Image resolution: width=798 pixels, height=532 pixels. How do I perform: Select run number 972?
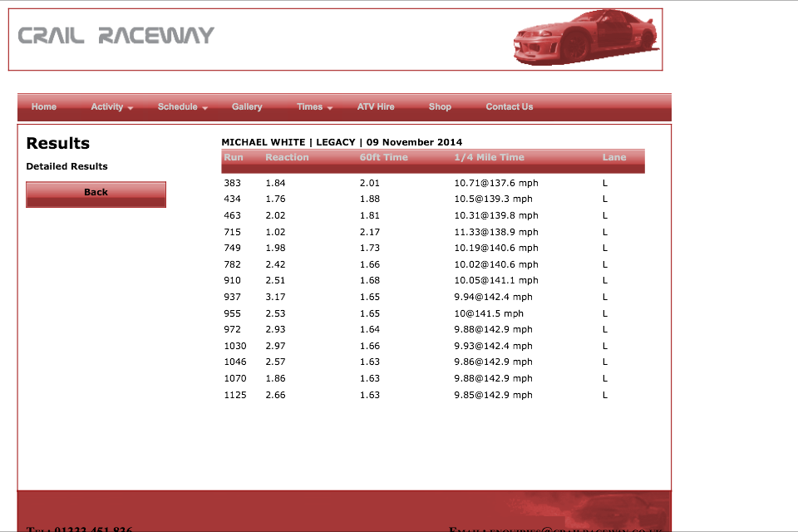tap(232, 329)
